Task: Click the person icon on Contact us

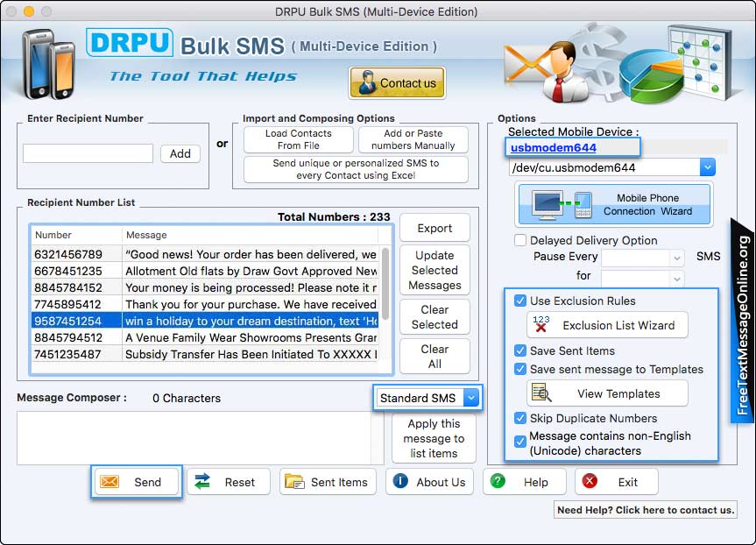Action: 367,82
